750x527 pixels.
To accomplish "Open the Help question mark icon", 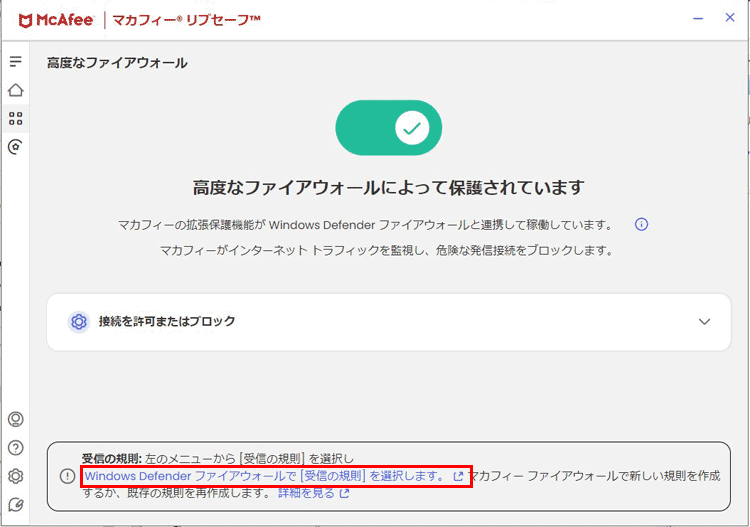I will click(15, 448).
